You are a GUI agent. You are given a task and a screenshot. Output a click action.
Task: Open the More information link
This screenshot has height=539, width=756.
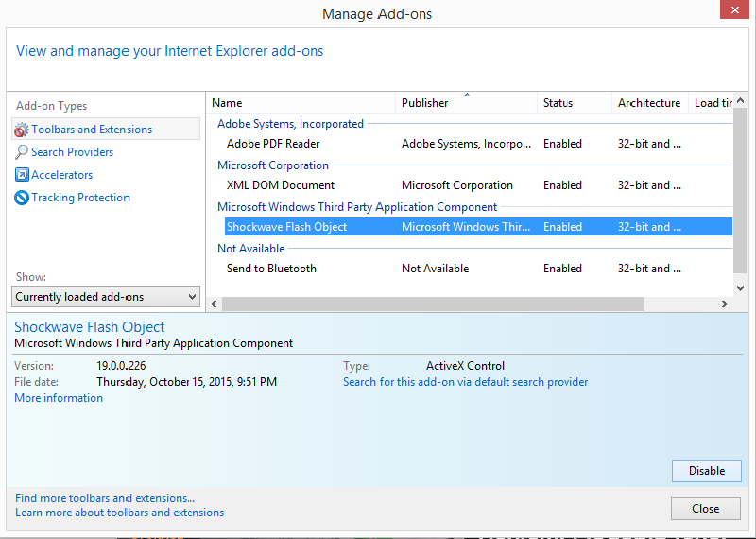click(x=59, y=398)
